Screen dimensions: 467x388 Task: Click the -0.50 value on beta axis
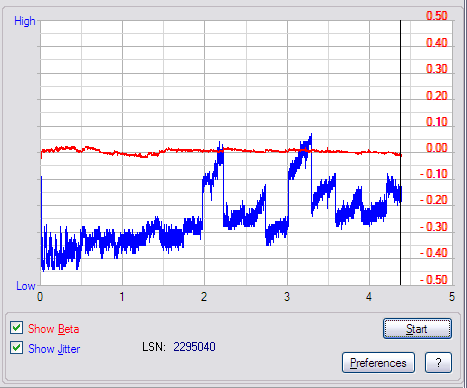click(x=434, y=279)
